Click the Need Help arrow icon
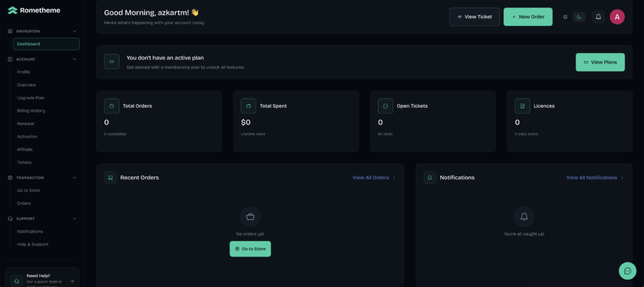This screenshot has width=644, height=287. 72,281
